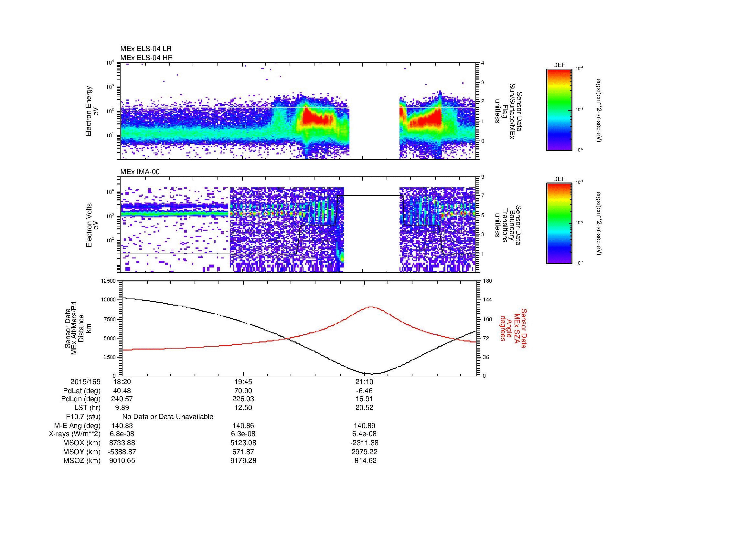This screenshot has height=534, width=756.
Task: Click the '18:20' time tick label
Action: [x=122, y=382]
